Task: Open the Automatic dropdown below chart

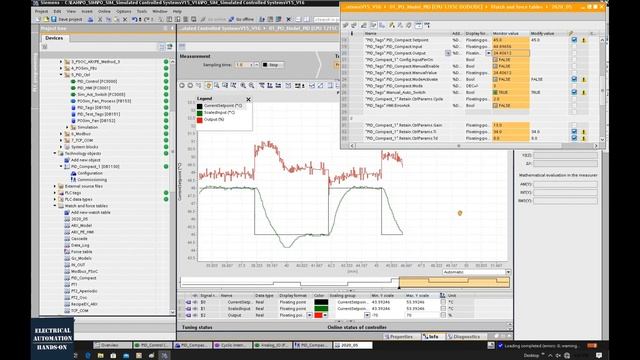Action: click(508, 272)
